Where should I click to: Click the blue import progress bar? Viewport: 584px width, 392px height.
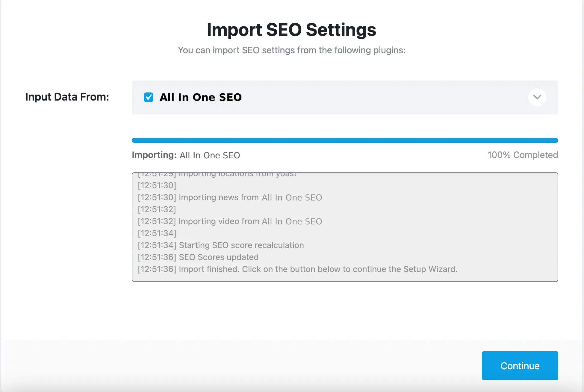(344, 140)
